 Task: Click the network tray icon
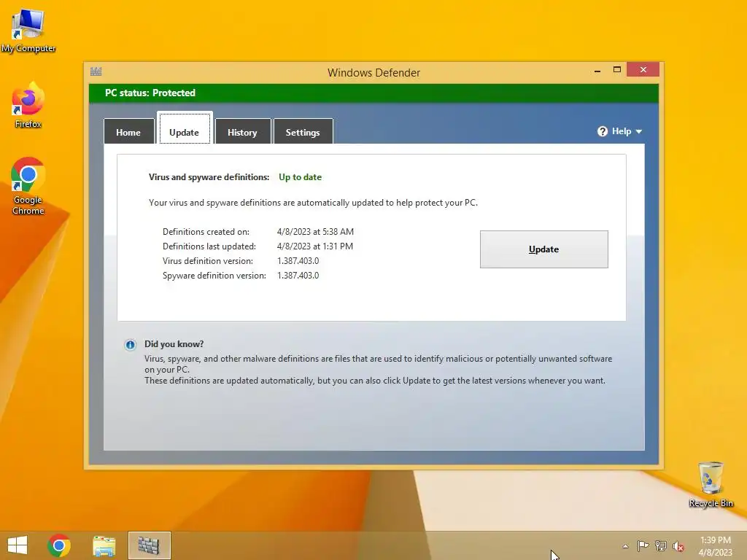pyautogui.click(x=661, y=545)
